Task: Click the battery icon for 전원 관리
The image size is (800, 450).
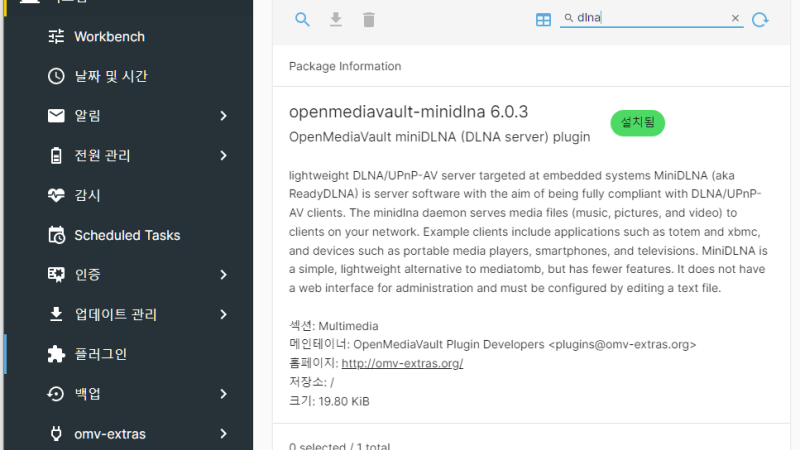Action: tap(56, 156)
